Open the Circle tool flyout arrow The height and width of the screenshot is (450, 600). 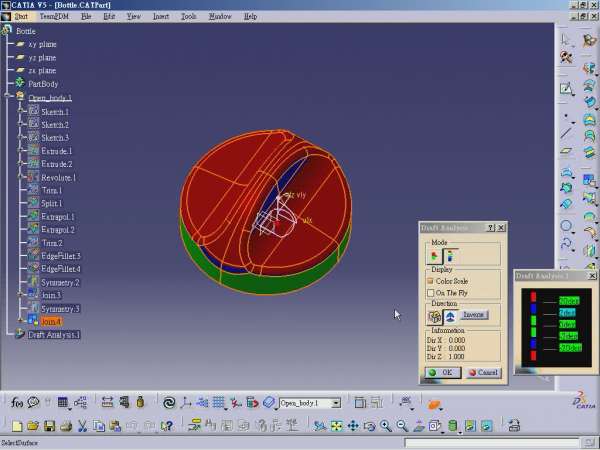pos(574,232)
